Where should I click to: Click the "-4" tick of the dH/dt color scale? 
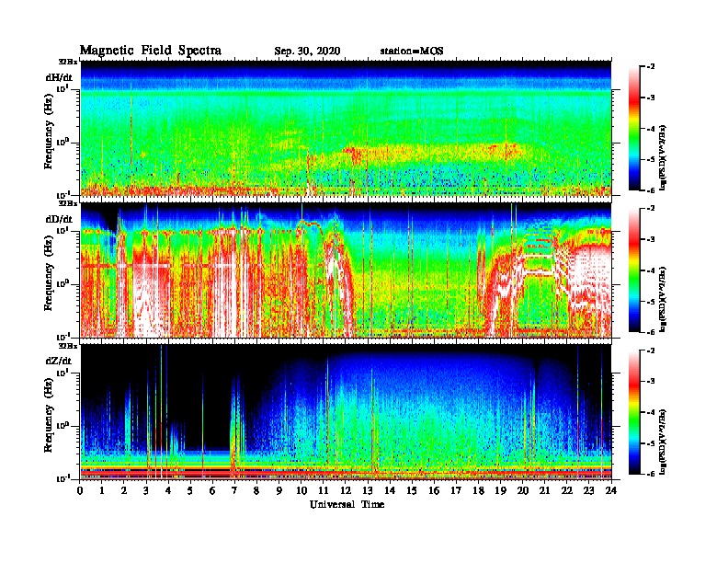[x=651, y=129]
